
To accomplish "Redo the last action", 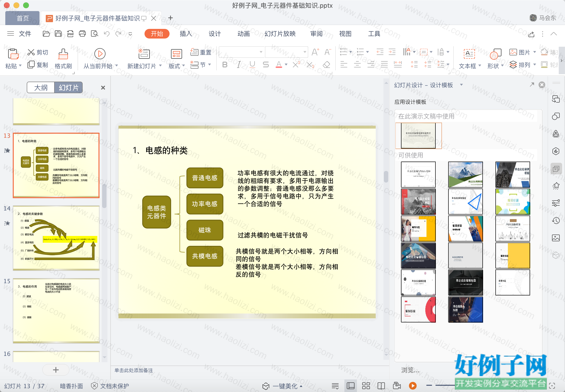I will [118, 34].
